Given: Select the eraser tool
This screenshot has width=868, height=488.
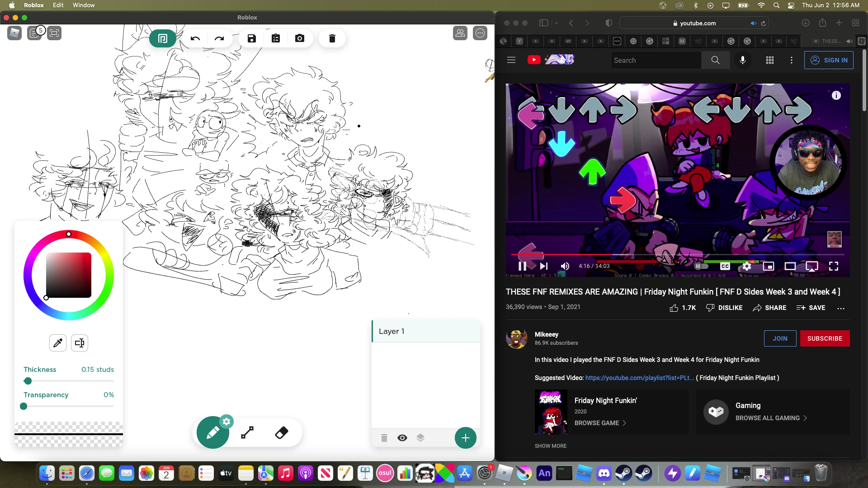Looking at the screenshot, I should click(x=281, y=433).
